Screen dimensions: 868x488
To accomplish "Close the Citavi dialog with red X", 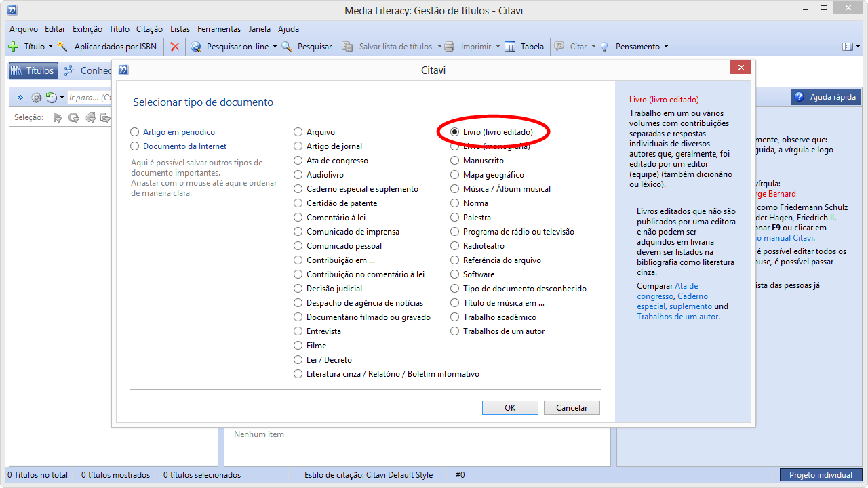I will click(740, 68).
